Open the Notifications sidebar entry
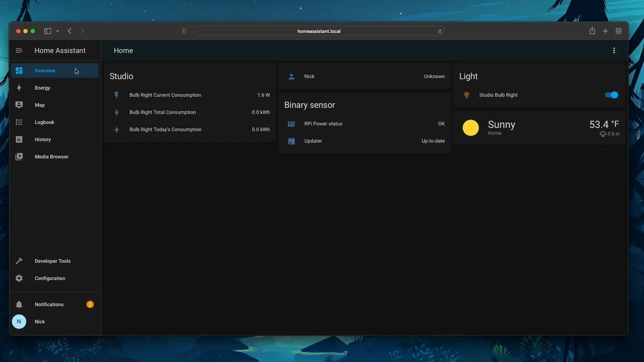 coord(55,305)
